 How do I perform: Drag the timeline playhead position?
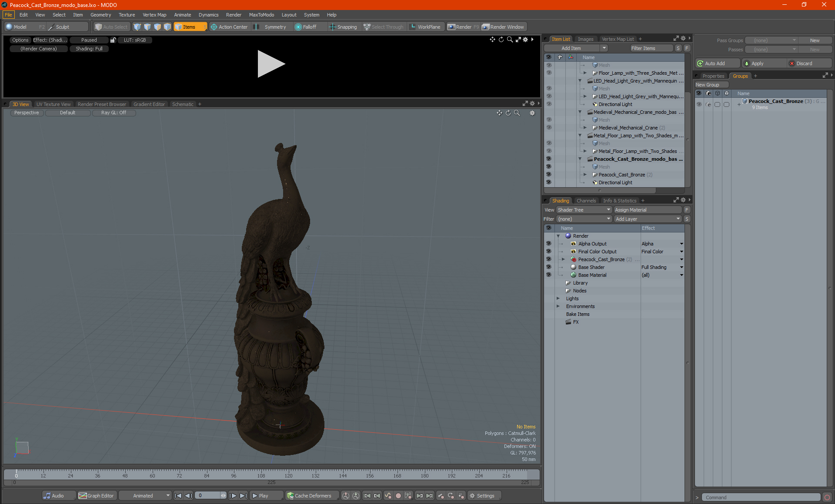16,474
